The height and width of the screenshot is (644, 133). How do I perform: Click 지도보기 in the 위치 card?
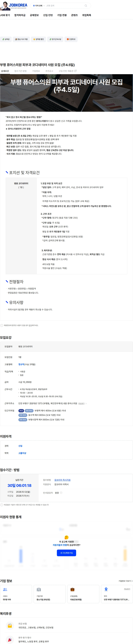pyautogui.click(x=127, y=589)
